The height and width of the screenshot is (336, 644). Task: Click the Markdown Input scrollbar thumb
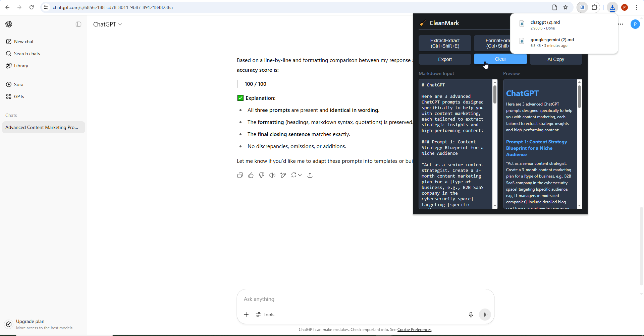click(x=495, y=94)
